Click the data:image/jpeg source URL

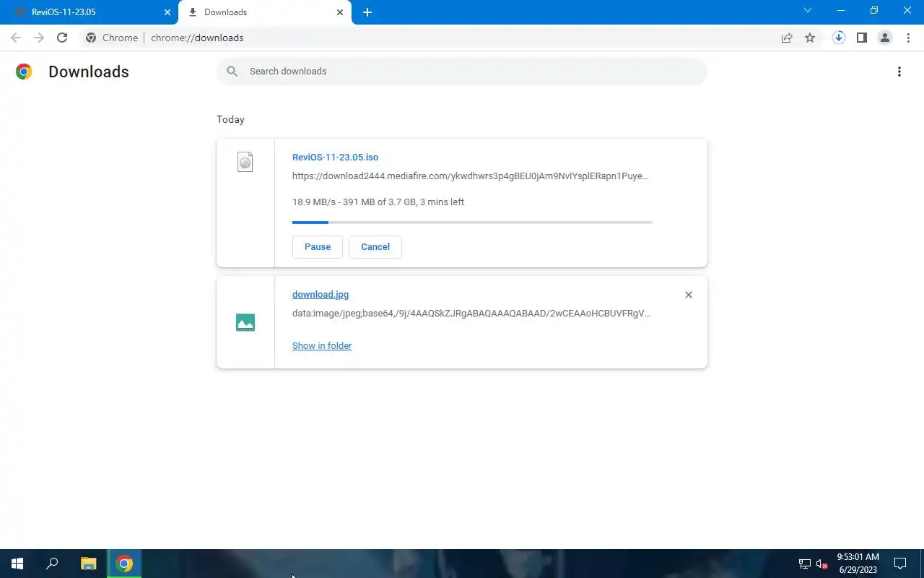tap(471, 313)
